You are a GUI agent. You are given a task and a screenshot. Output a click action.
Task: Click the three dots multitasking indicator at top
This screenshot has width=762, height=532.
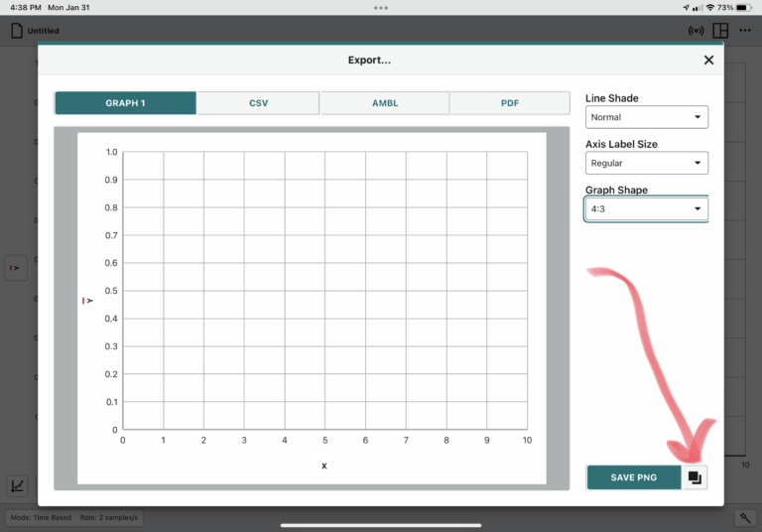click(381, 8)
